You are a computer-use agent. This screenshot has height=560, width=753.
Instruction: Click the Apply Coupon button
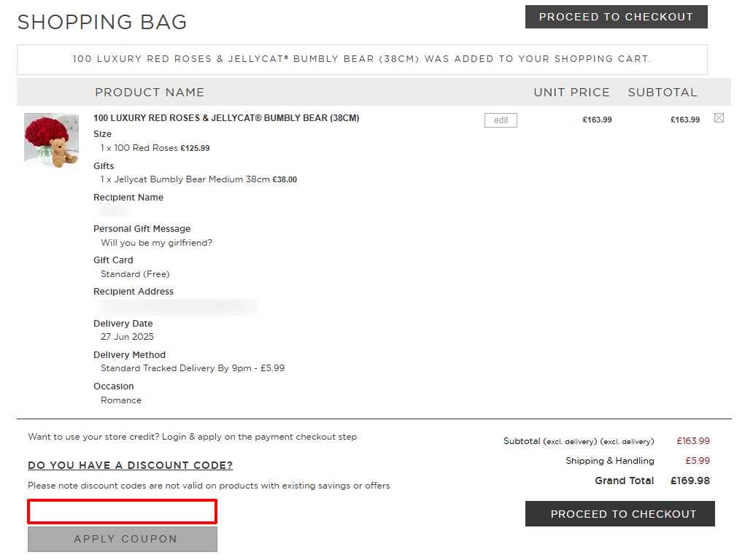coord(123,539)
